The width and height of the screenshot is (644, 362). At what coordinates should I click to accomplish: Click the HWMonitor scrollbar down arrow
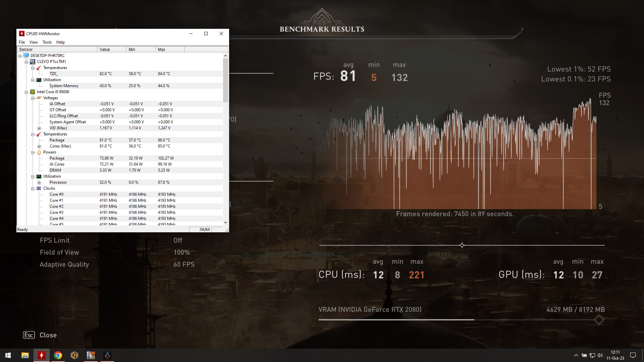(225, 223)
